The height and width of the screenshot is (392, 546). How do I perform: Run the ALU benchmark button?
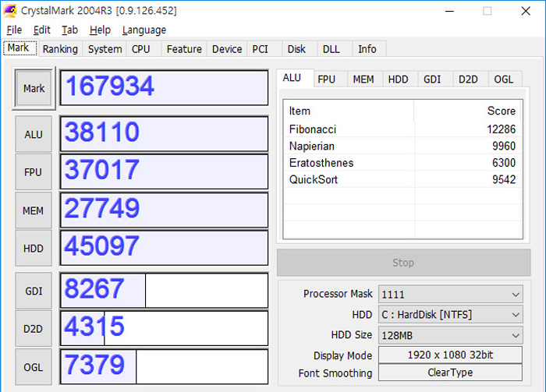(x=34, y=134)
